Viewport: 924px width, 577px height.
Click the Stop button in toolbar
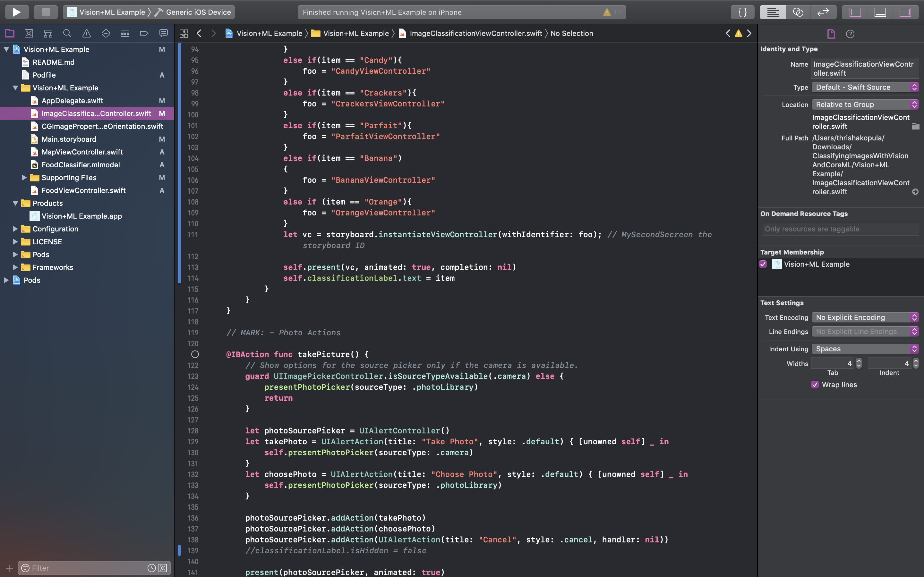46,12
